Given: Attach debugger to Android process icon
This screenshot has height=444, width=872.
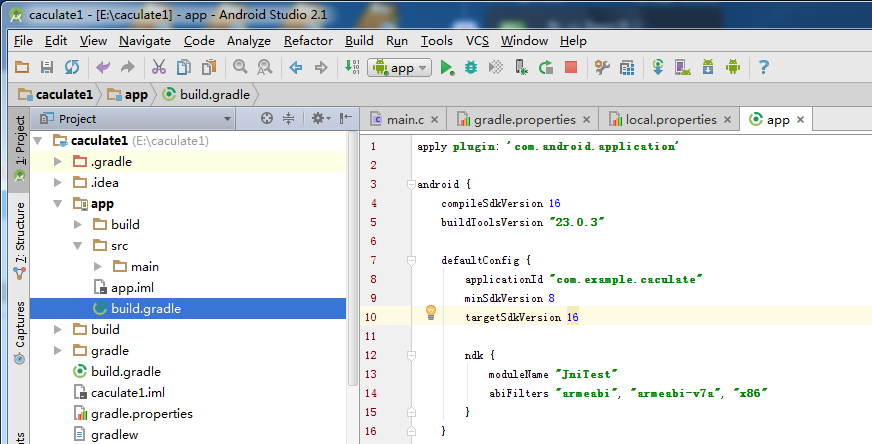Looking at the screenshot, I should pos(521,67).
